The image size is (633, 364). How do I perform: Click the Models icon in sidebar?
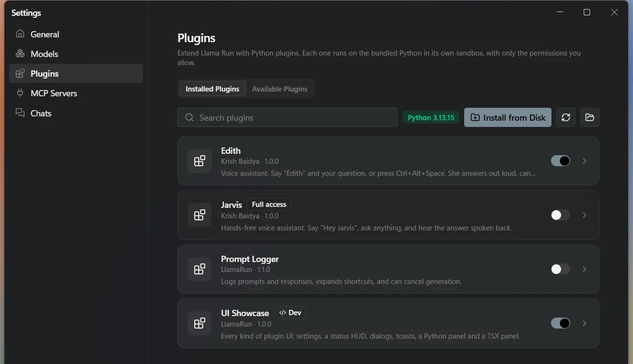[20, 54]
